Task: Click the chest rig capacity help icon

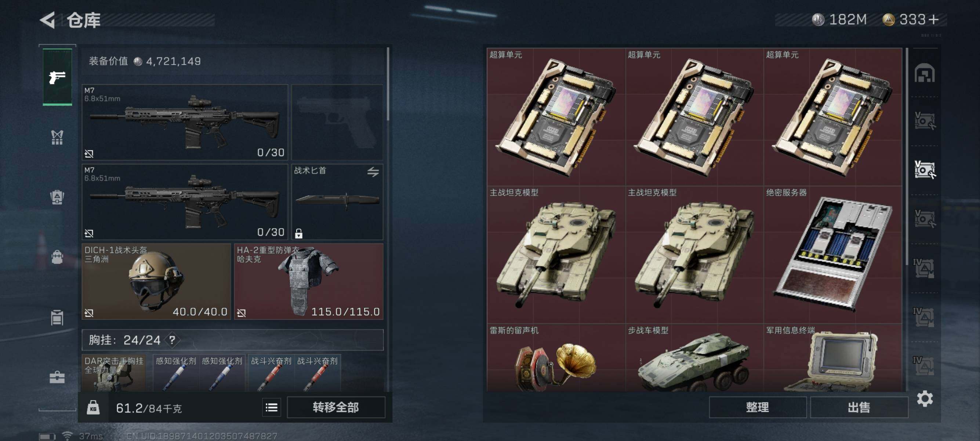Action: (x=172, y=340)
